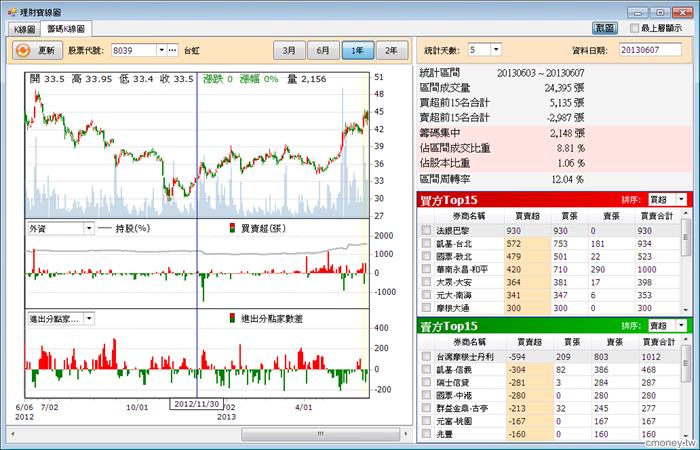The width and height of the screenshot is (700, 450).
Task: Sort buyers by 券商名稱 column header
Action: (x=469, y=216)
